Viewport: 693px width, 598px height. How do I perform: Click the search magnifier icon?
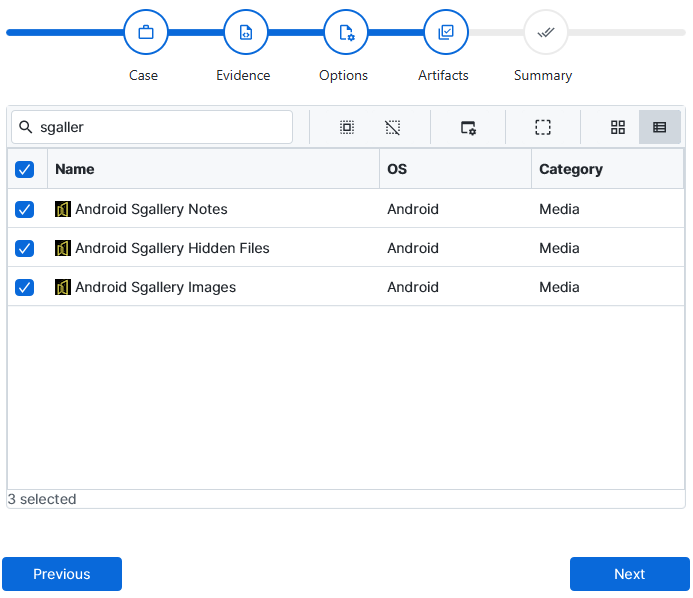click(x=26, y=127)
